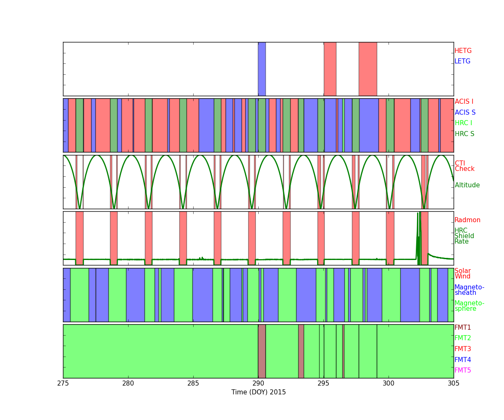Click the light green HRC I label
Viewport: 504px width, 420px height.
[x=463, y=123]
